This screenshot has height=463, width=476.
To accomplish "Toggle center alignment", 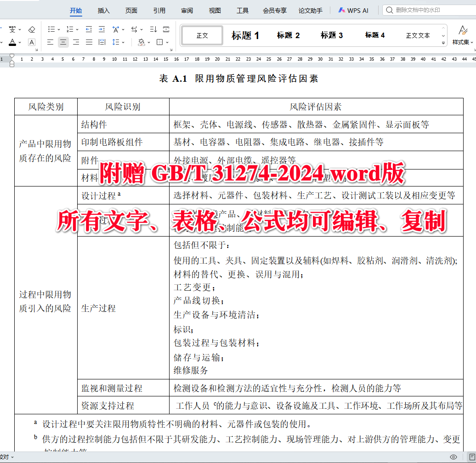I will [63, 42].
